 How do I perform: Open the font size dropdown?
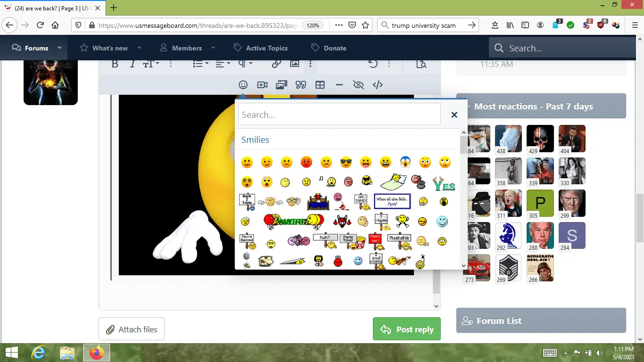[151, 64]
